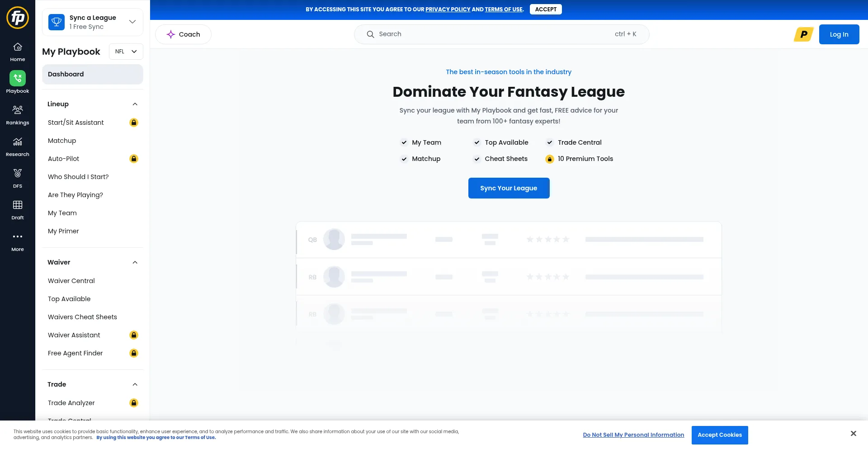The height and width of the screenshot is (449, 868).
Task: Focus the Search input field
Action: click(x=502, y=34)
